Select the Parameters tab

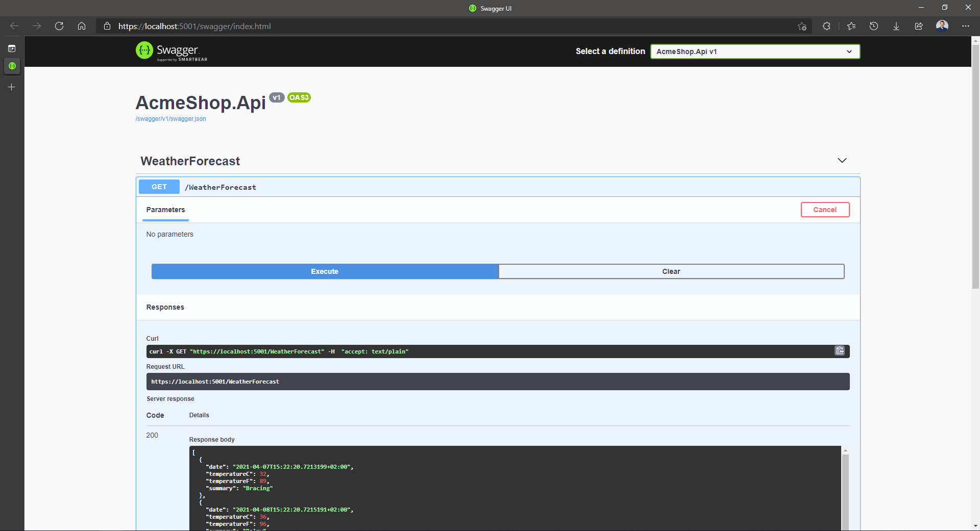point(165,210)
